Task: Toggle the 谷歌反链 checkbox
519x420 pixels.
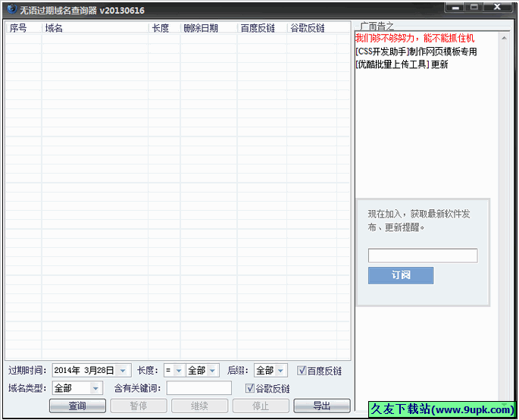Action: tap(250, 388)
